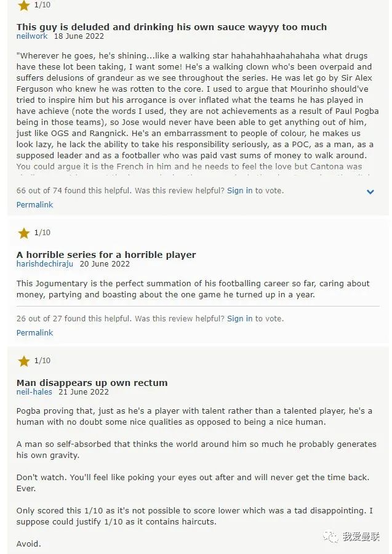Image resolution: width=392 pixels, height=554 pixels.
Task: Click the 我爱曼联 watermark text
Action: 359,537
